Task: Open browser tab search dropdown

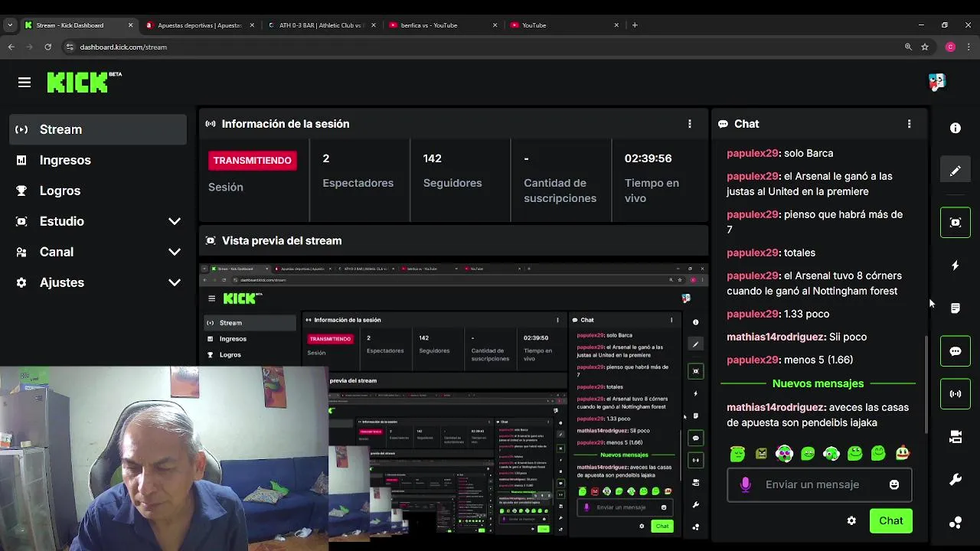Action: tap(9, 25)
